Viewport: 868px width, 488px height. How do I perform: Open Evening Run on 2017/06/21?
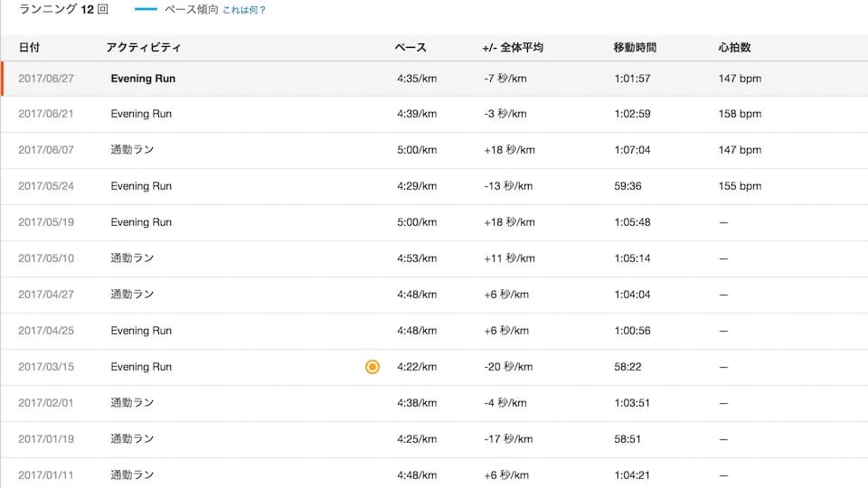pos(141,114)
